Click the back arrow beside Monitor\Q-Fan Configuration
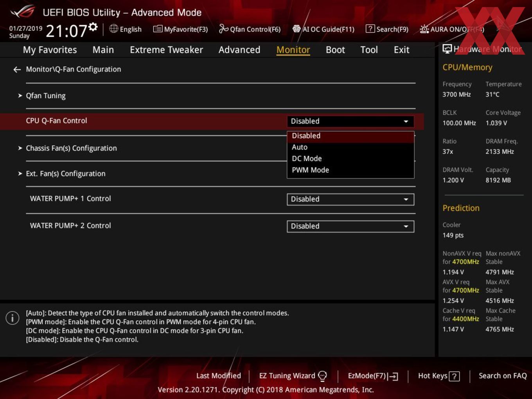This screenshot has height=399, width=532. click(17, 70)
